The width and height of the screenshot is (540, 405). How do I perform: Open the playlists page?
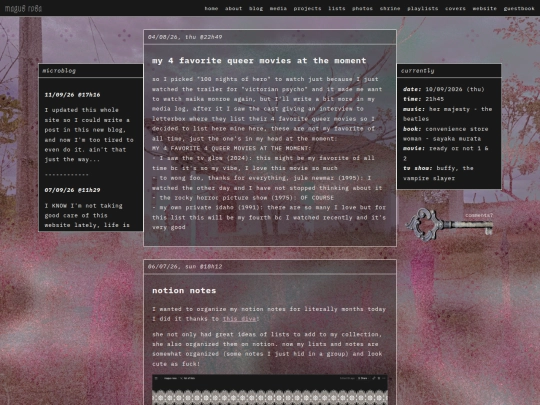(x=423, y=8)
